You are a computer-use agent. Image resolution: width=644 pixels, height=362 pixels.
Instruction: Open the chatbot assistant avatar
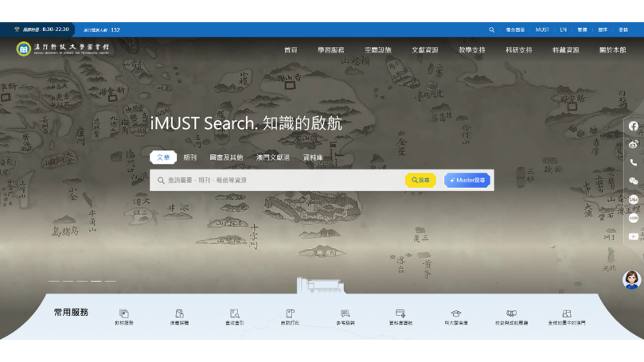pyautogui.click(x=631, y=279)
